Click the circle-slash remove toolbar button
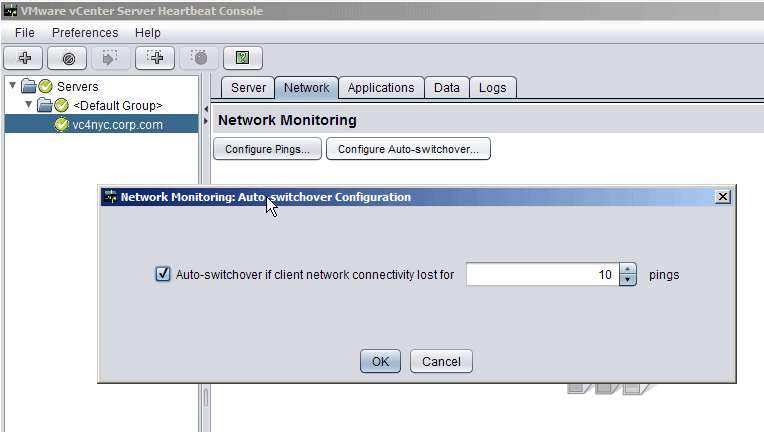Image resolution: width=764 pixels, height=432 pixels. 67,58
